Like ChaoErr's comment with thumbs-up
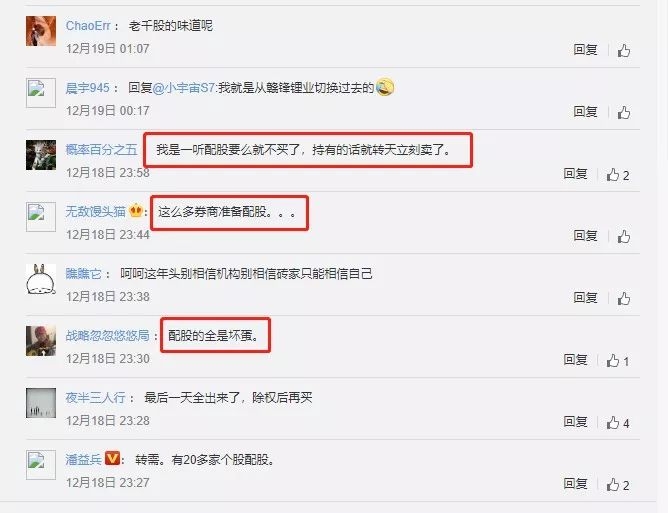This screenshot has height=513, width=668. [624, 50]
